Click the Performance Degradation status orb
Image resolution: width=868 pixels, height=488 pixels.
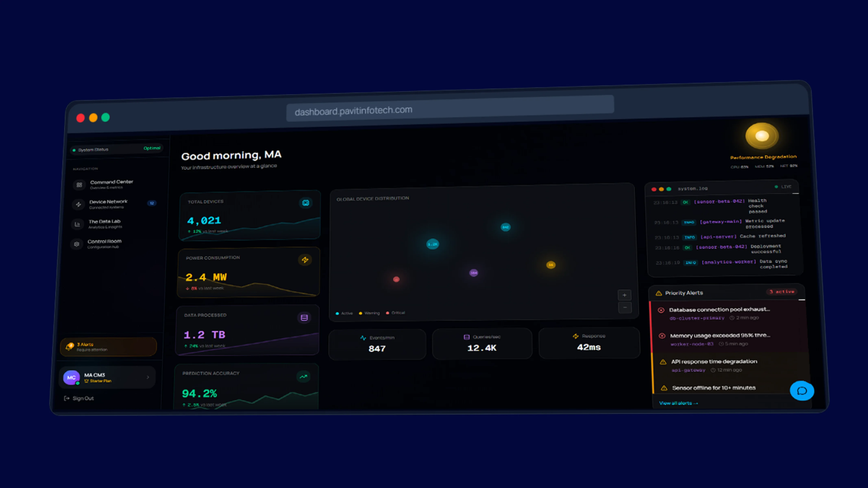tap(762, 136)
